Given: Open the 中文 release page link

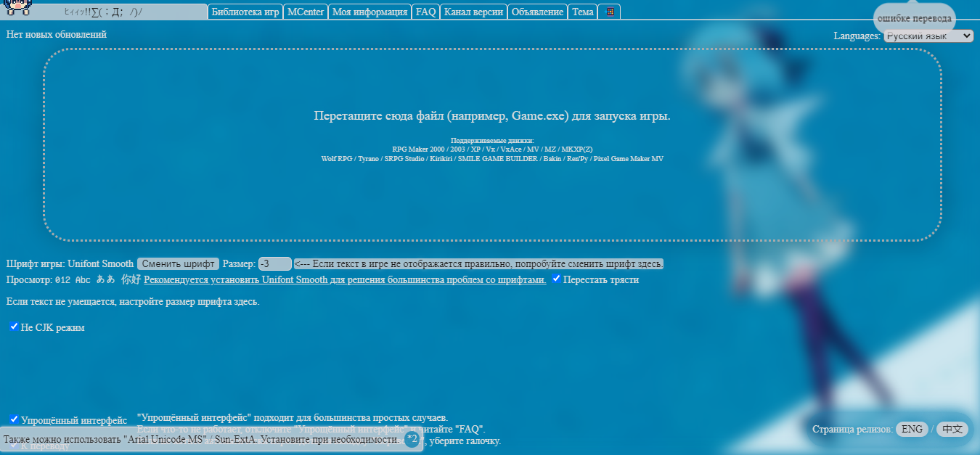Looking at the screenshot, I should 952,429.
